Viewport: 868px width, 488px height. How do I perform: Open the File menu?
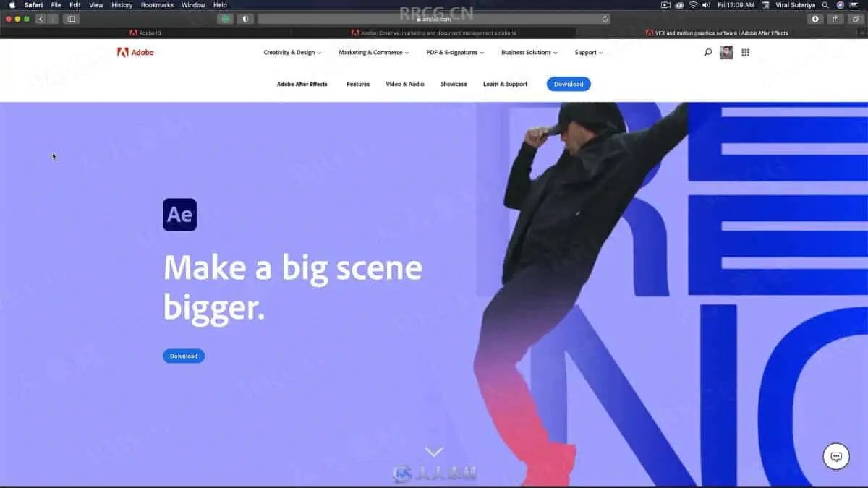(x=56, y=5)
